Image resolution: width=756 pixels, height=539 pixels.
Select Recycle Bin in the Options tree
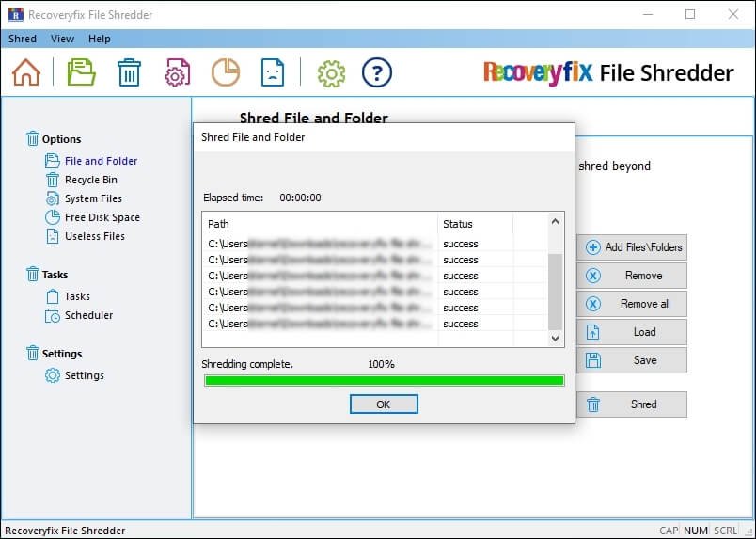click(90, 180)
